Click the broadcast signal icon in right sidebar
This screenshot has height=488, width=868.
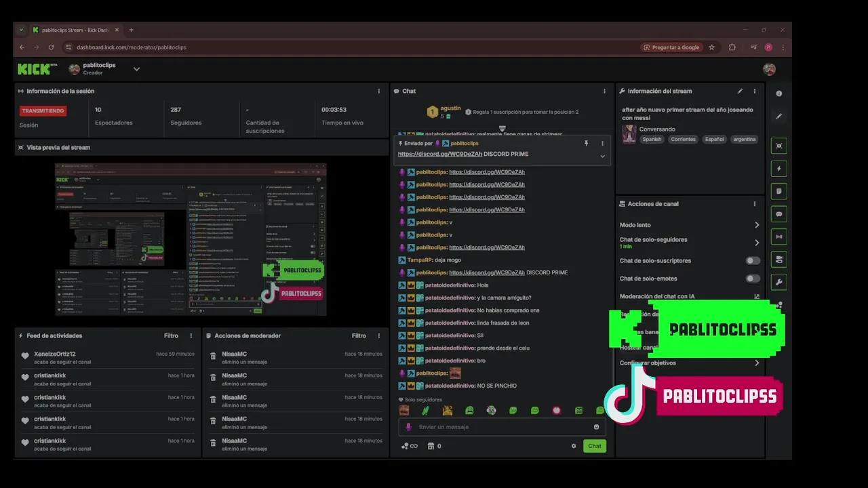click(x=778, y=237)
